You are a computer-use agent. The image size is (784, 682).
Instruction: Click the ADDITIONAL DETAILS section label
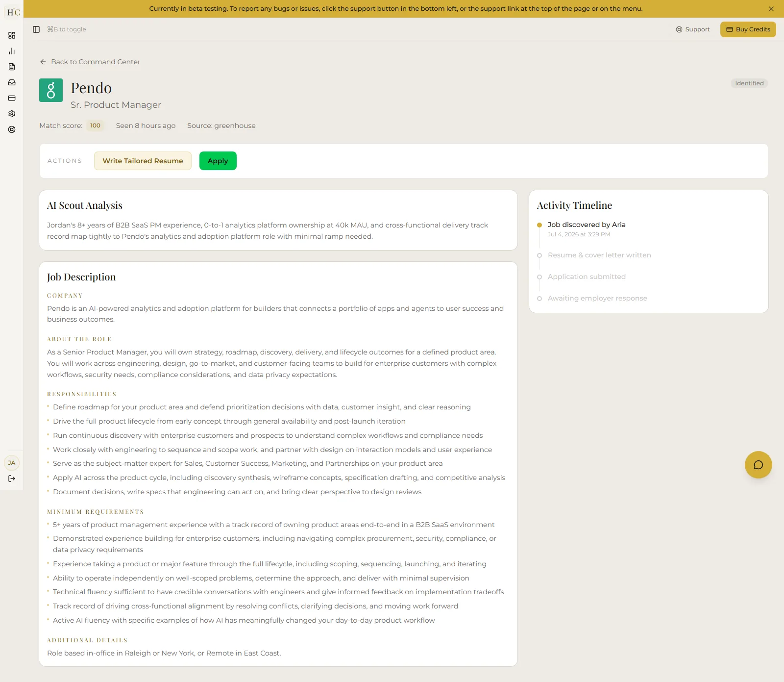point(87,640)
